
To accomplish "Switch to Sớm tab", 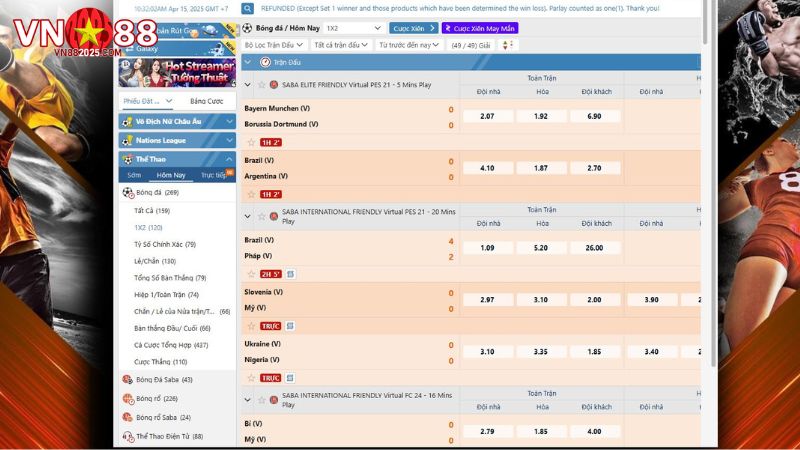I will [x=134, y=175].
